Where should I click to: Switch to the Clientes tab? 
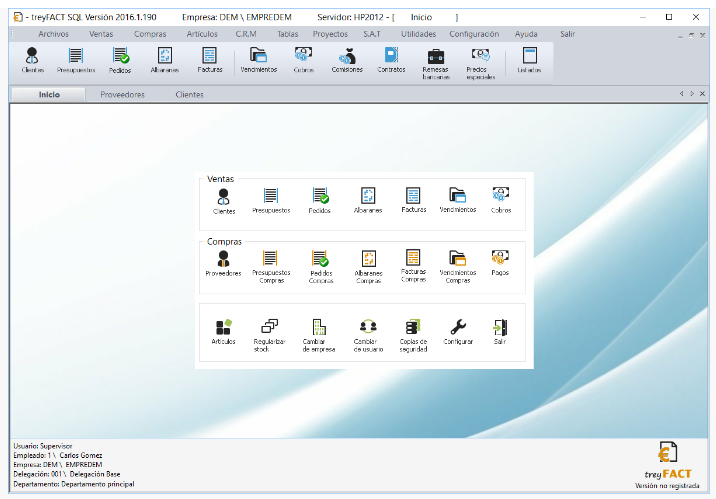[190, 95]
